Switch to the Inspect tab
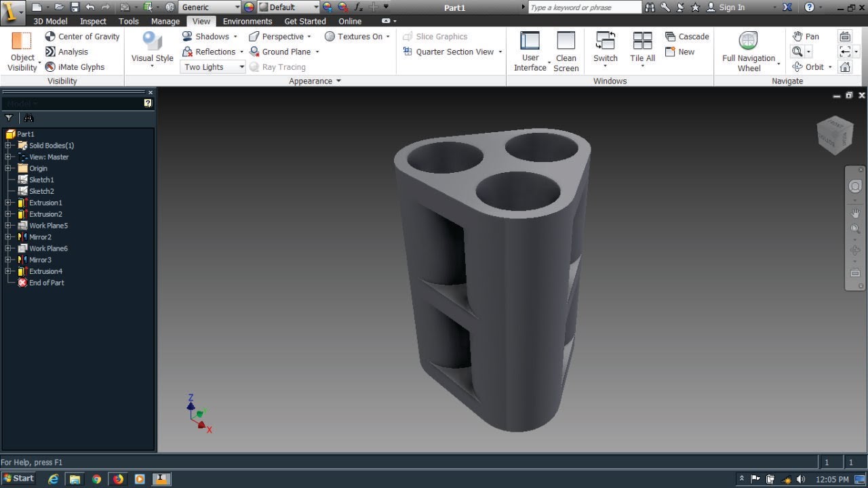Image resolution: width=868 pixels, height=488 pixels. (93, 21)
